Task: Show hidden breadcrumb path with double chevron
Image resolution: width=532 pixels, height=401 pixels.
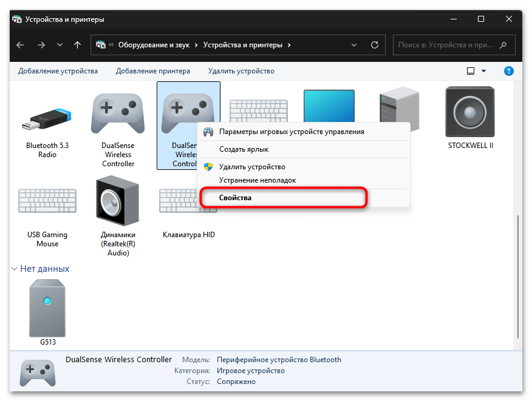Action: (111, 45)
